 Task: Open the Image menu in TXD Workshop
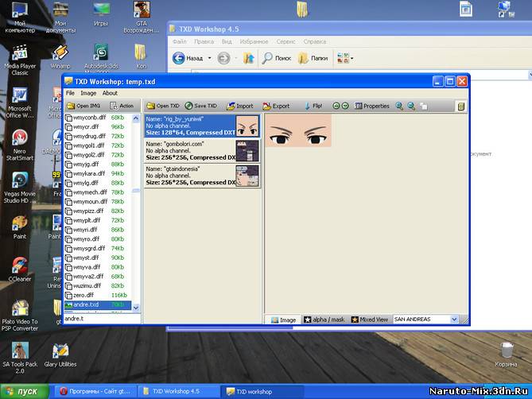tap(88, 93)
